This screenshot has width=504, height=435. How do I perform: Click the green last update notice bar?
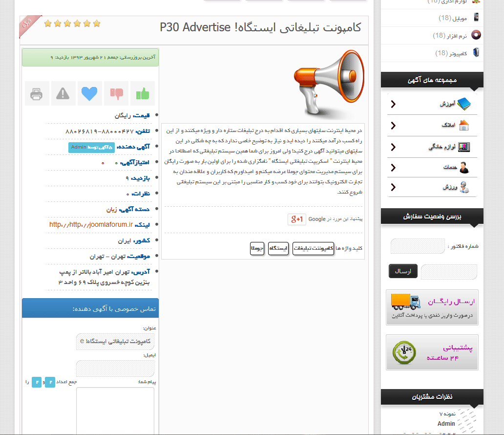point(90,57)
